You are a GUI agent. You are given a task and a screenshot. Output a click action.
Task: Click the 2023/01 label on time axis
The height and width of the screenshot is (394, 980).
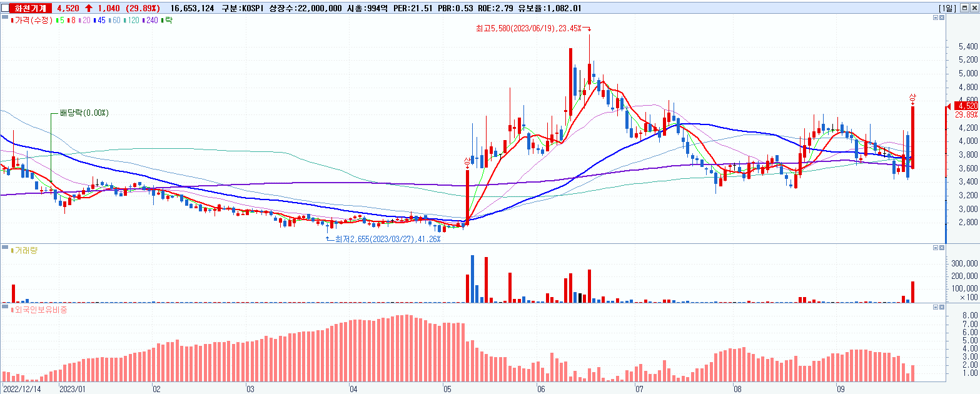click(x=72, y=388)
